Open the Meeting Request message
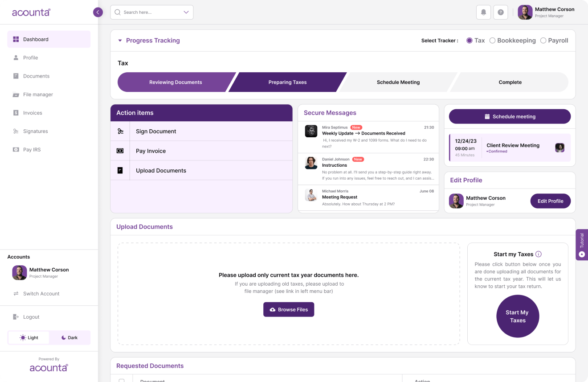Viewport: 588px width, 382px height. coord(368,197)
